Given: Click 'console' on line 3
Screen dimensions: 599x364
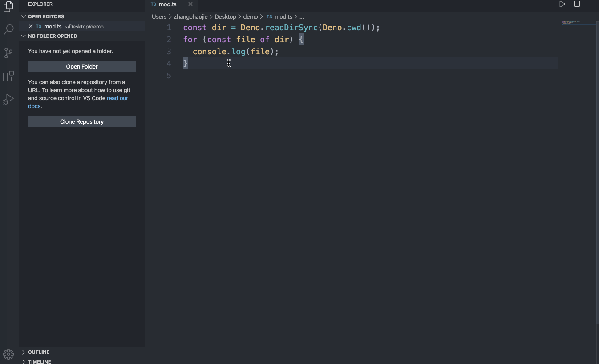Looking at the screenshot, I should click(210, 52).
